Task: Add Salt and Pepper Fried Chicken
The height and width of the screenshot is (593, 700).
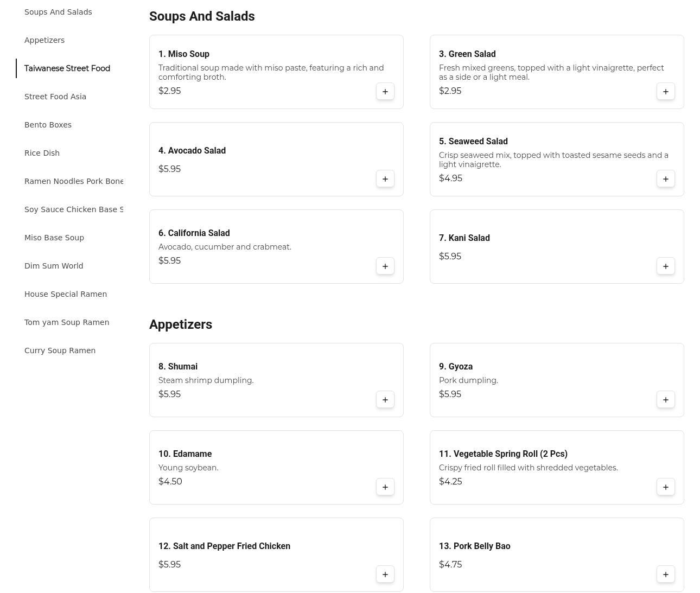Action: coord(385,575)
